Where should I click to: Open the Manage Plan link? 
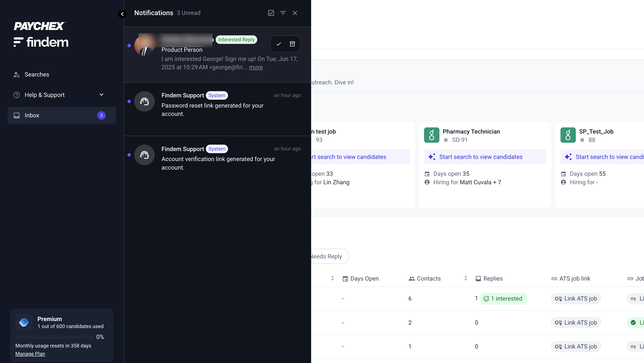tap(30, 353)
